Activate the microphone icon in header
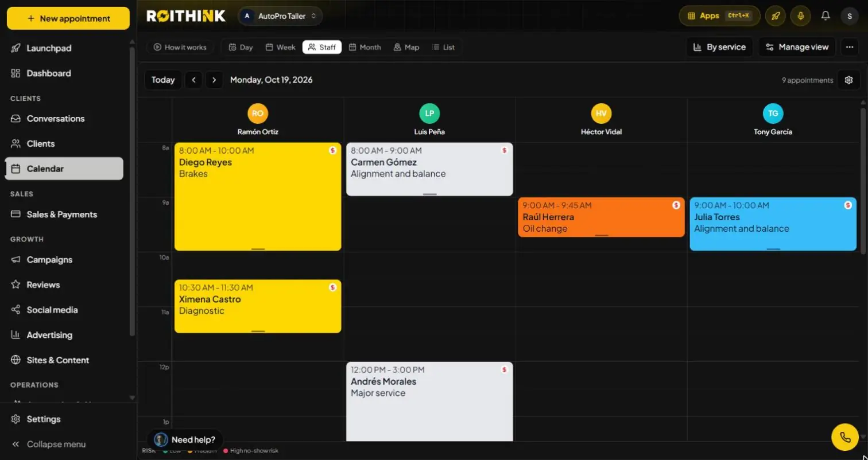Image resolution: width=868 pixels, height=460 pixels. pyautogui.click(x=800, y=16)
